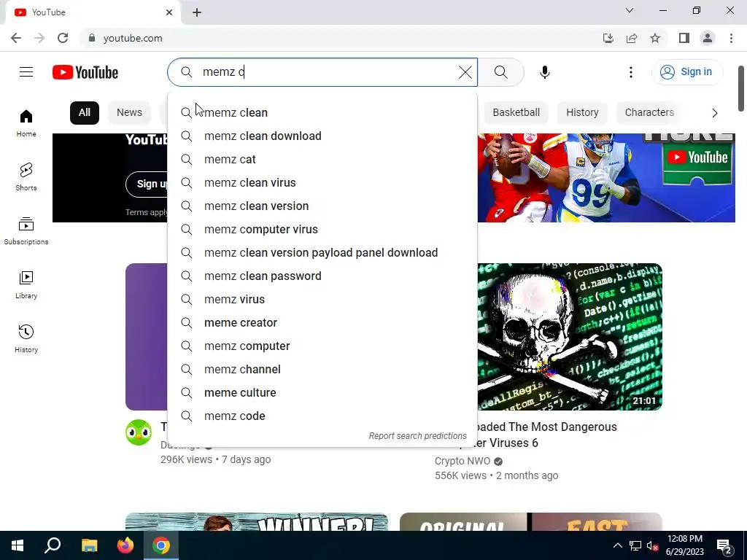Open Shorts from sidebar
The height and width of the screenshot is (560, 747).
26,177
